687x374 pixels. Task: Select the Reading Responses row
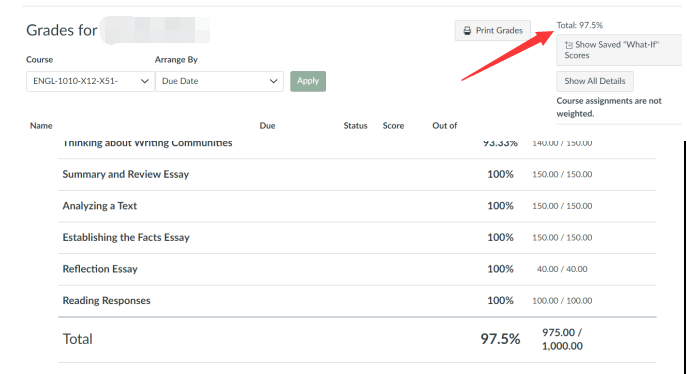[357, 300]
